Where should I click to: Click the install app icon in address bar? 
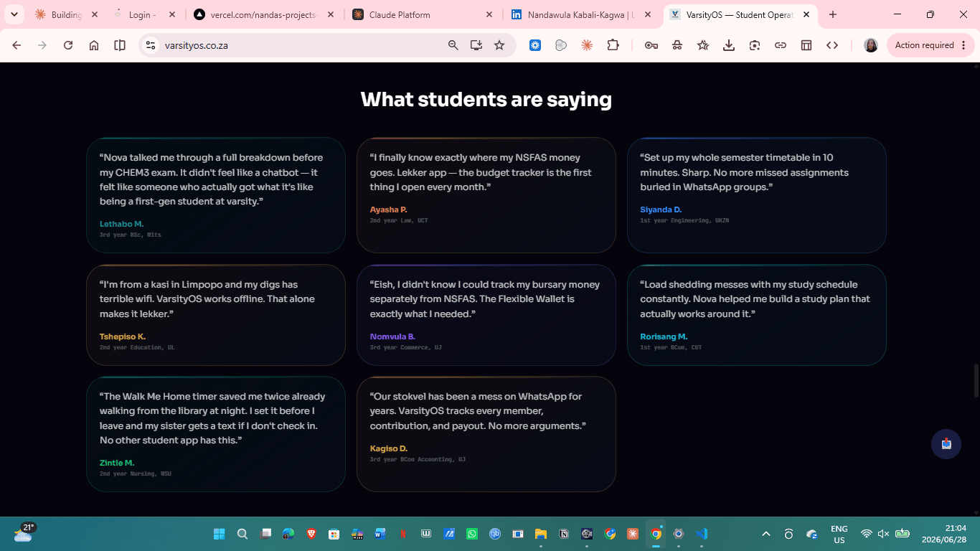tap(476, 45)
